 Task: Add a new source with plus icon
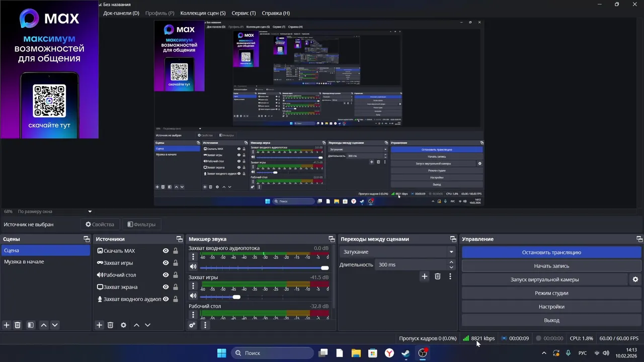point(99,325)
